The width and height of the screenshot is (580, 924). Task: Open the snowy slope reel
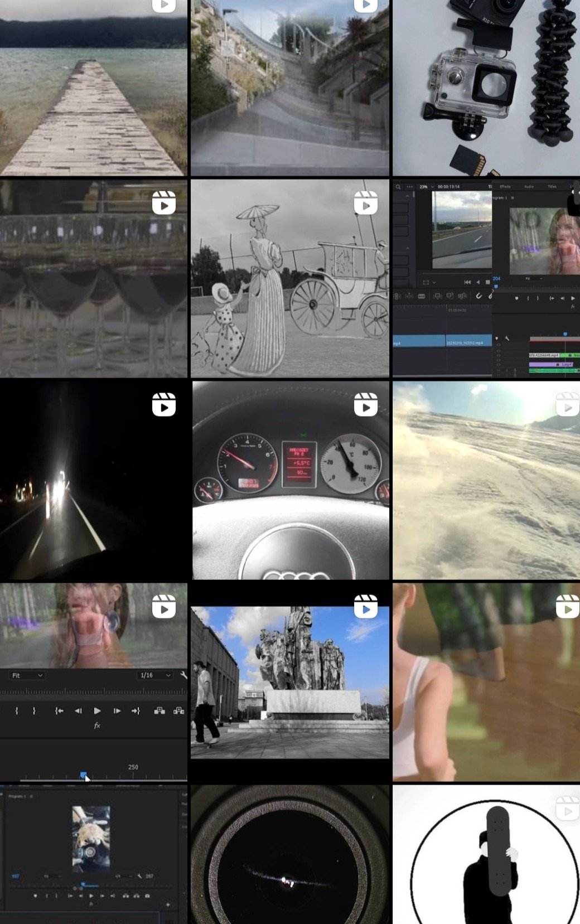[x=486, y=480]
